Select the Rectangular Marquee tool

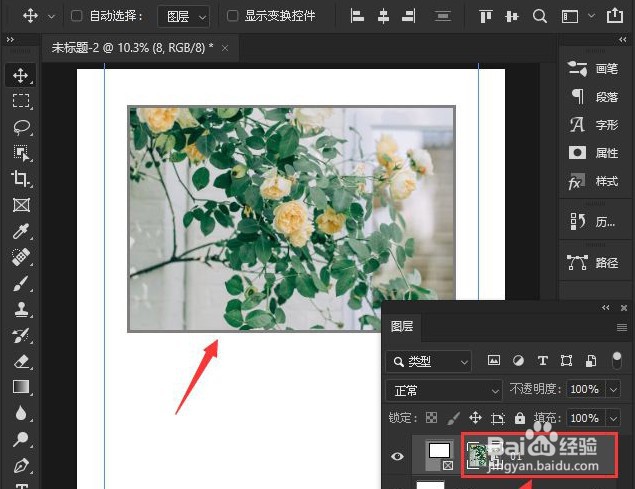coord(21,101)
